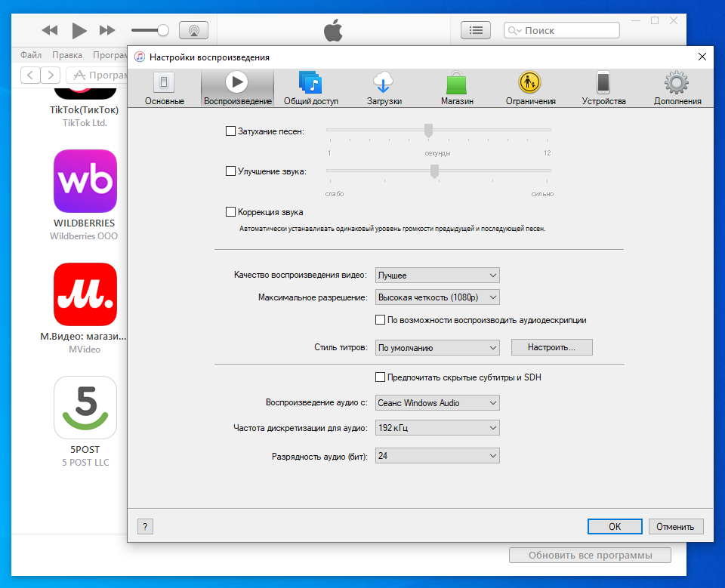
Task: Open Воспроизведение аудио с dropdown
Action: [437, 402]
